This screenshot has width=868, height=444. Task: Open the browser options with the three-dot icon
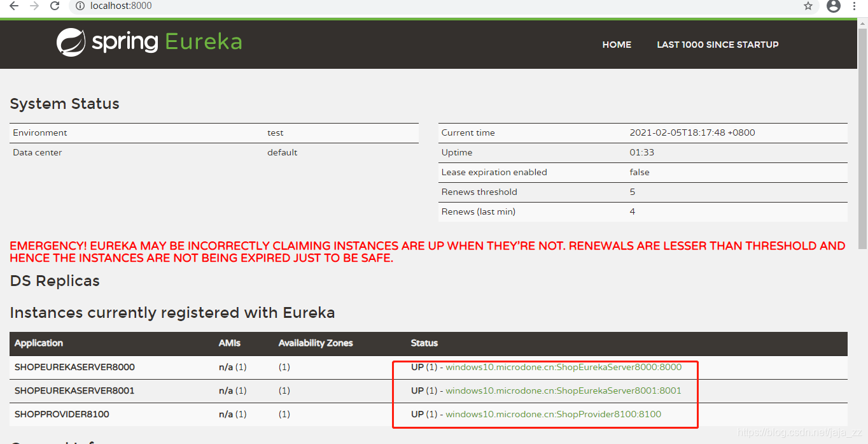(x=855, y=6)
